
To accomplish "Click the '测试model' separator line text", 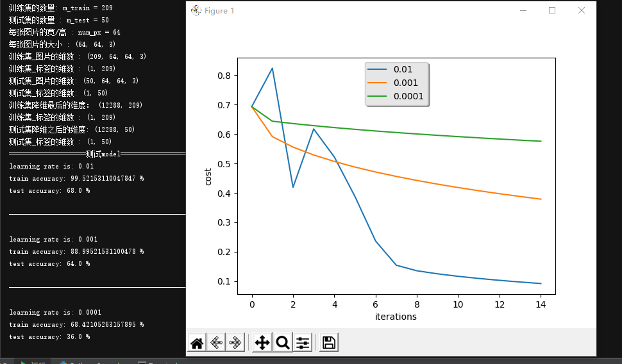I will click(x=103, y=154).
